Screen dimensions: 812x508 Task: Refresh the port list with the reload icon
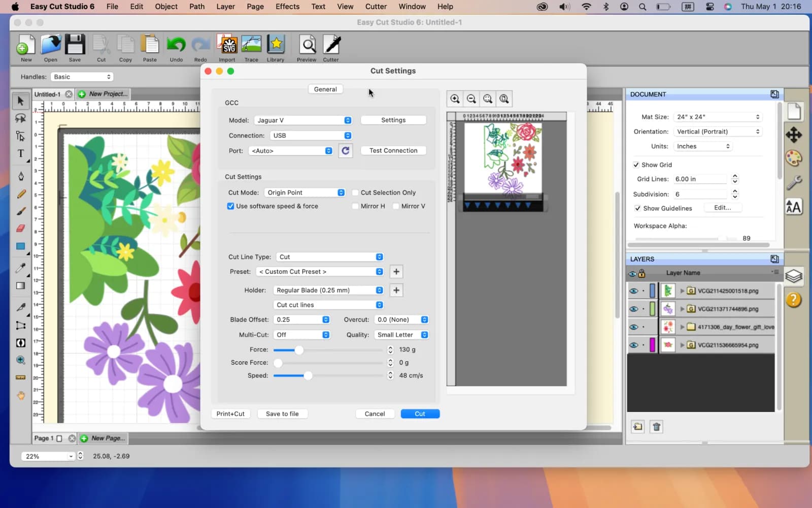point(346,151)
